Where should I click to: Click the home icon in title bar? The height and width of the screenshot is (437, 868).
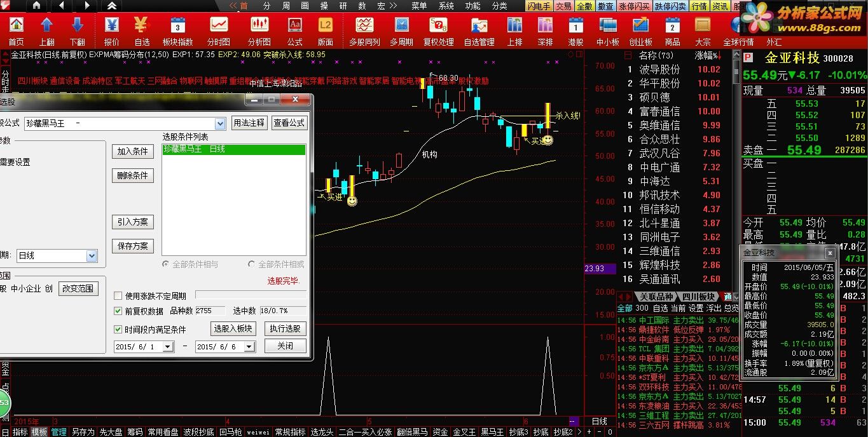tap(36, 6)
